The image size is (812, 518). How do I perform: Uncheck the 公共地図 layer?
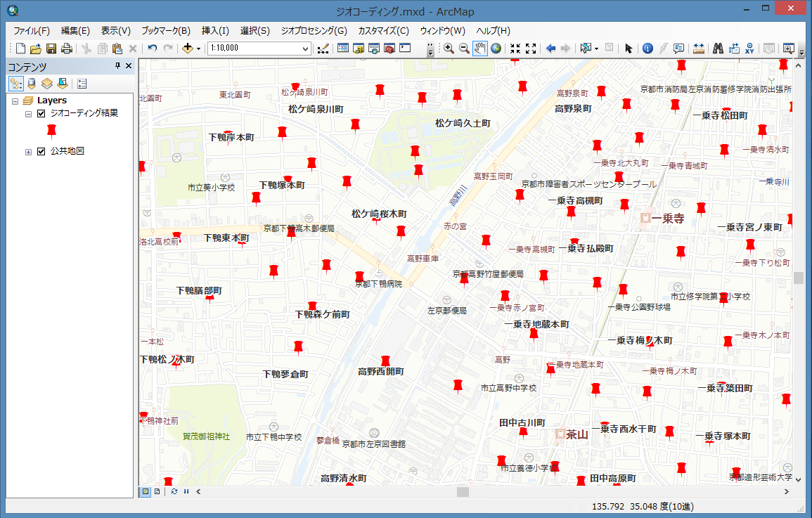41,152
